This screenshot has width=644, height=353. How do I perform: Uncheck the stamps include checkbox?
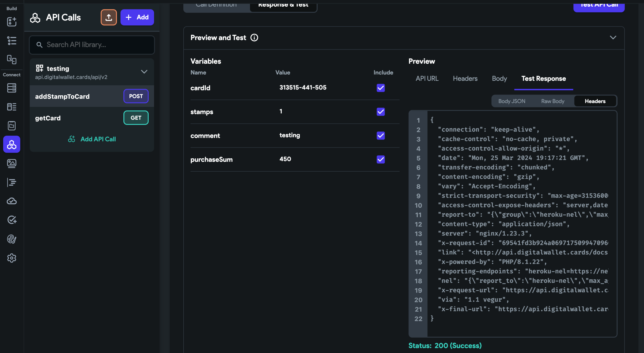coord(380,112)
